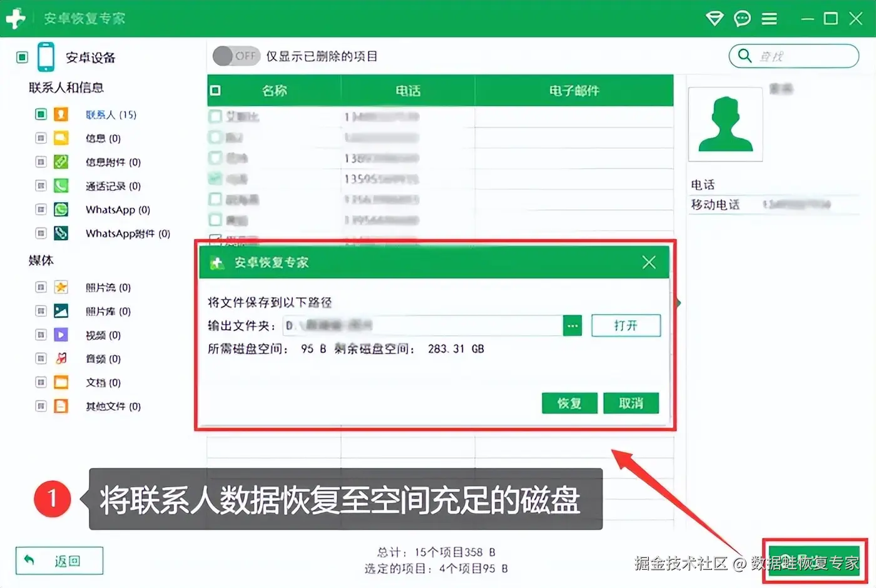Click the Messages (信息) category icon

point(61,138)
